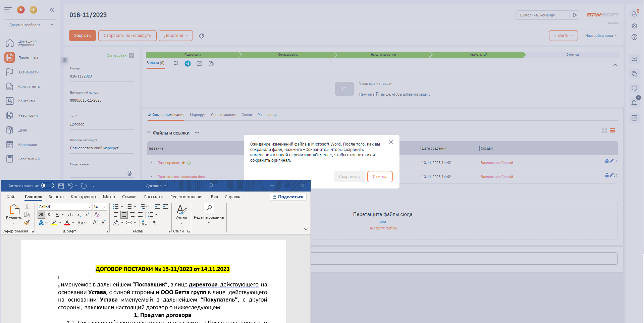Apply subscript x₂ formatting in Word
644x323 pixels.
click(79, 215)
